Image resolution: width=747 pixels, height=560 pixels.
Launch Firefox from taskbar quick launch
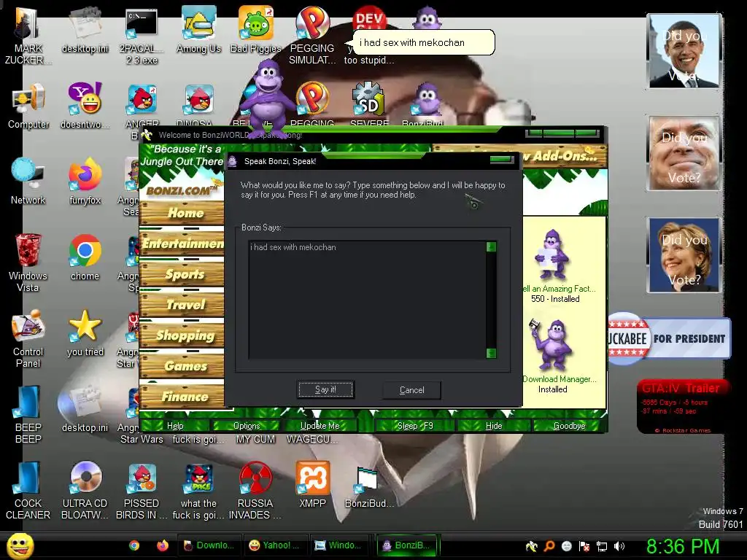pyautogui.click(x=163, y=545)
